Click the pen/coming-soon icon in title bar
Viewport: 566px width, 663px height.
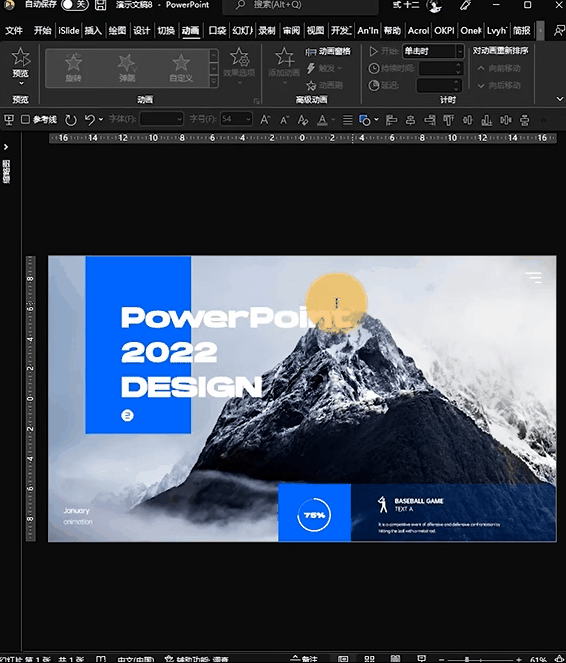coord(465,5)
